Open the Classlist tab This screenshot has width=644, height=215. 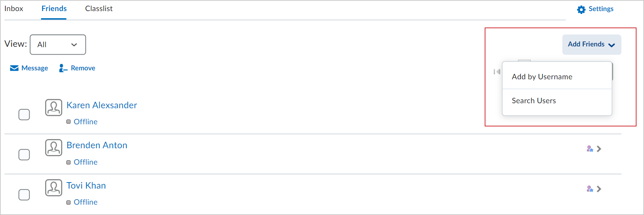(99, 9)
